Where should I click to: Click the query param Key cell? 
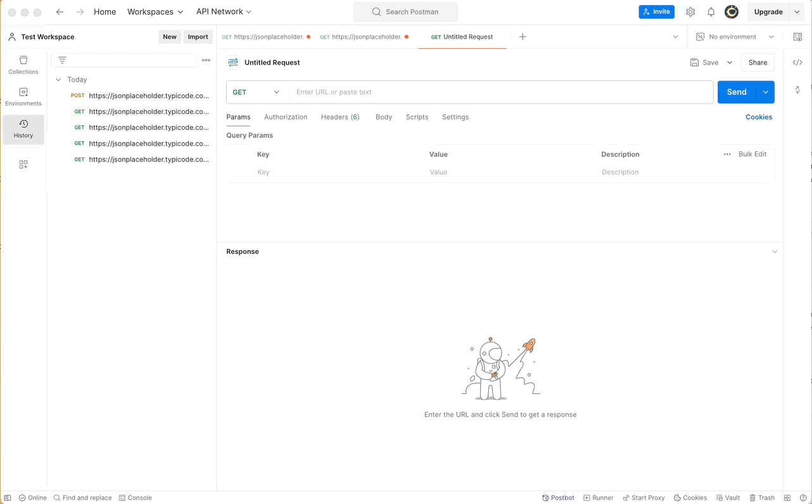pyautogui.click(x=338, y=172)
